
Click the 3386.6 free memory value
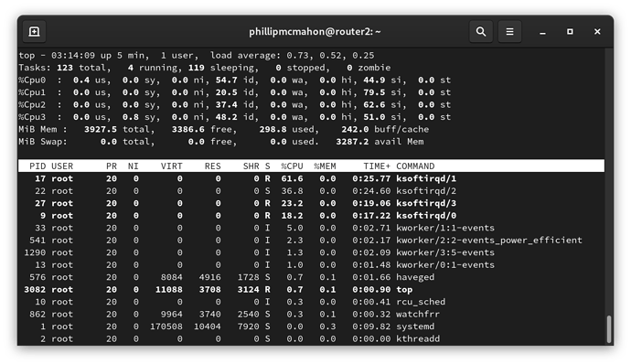[x=188, y=129]
